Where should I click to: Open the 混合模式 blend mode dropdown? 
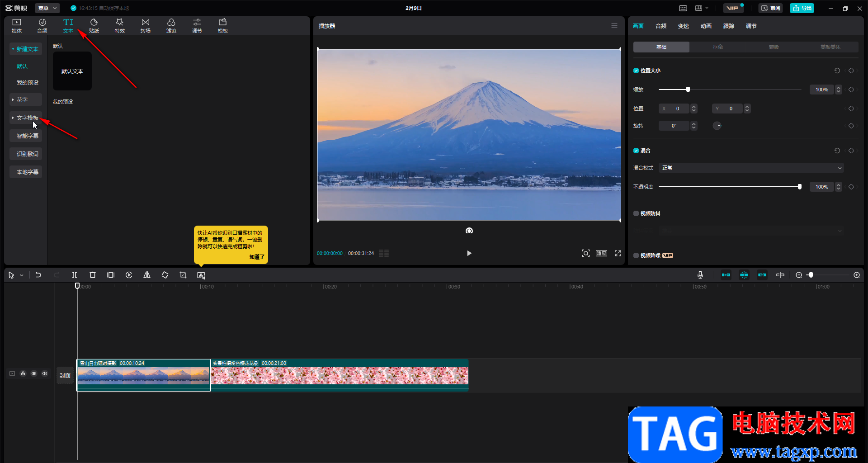point(751,168)
